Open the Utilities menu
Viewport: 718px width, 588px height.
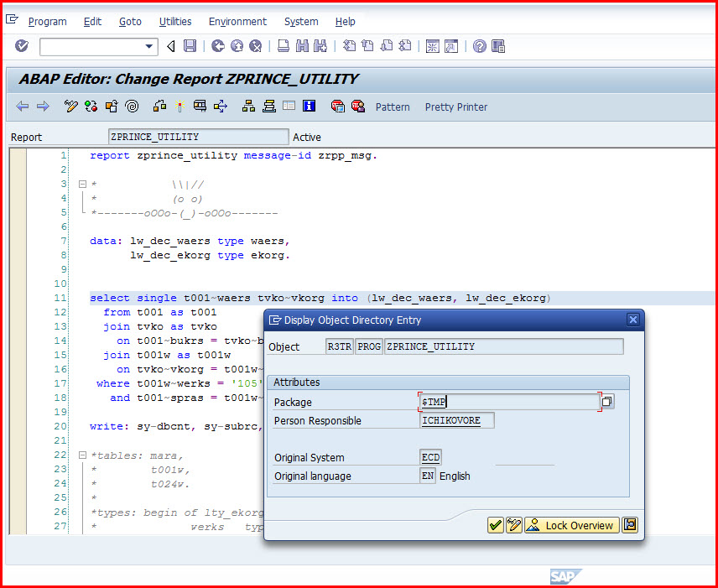tap(174, 22)
